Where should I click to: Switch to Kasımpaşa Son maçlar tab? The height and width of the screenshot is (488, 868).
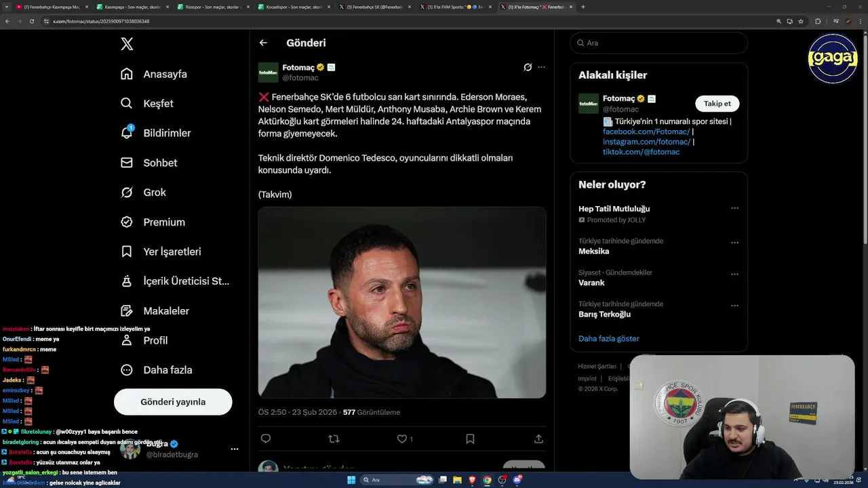click(132, 7)
